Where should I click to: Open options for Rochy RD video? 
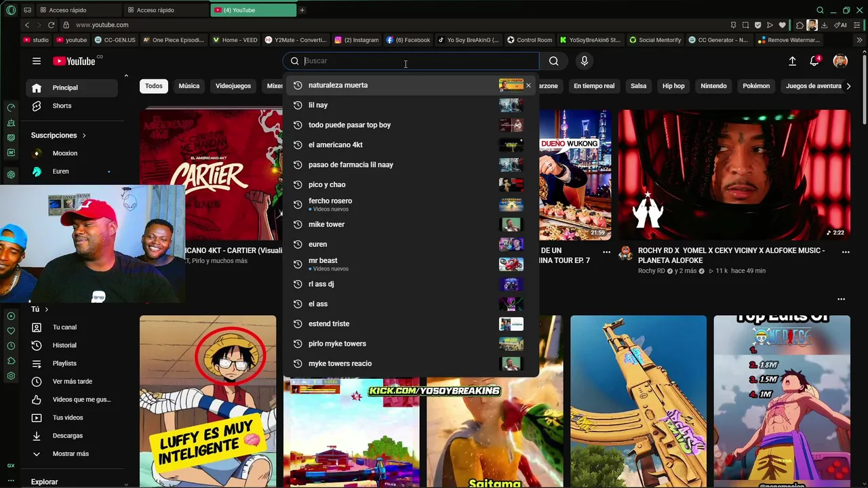point(846,251)
